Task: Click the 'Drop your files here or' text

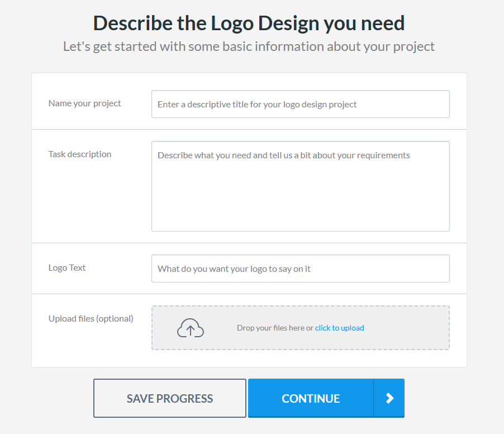Action: click(275, 328)
